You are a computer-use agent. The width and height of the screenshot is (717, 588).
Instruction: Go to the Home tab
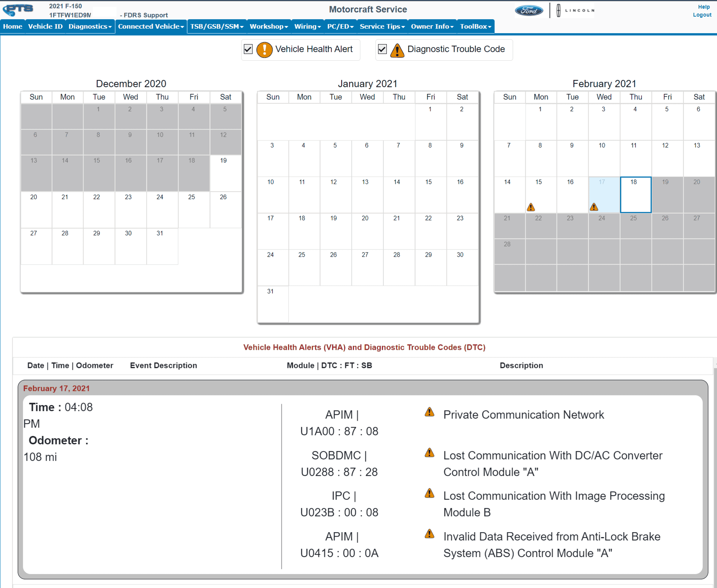(13, 26)
